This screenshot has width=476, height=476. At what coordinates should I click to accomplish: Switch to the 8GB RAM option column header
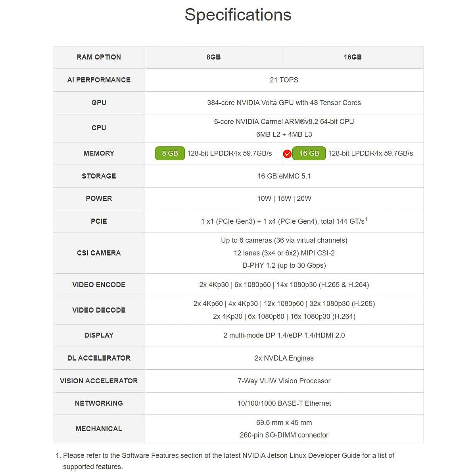click(x=213, y=57)
